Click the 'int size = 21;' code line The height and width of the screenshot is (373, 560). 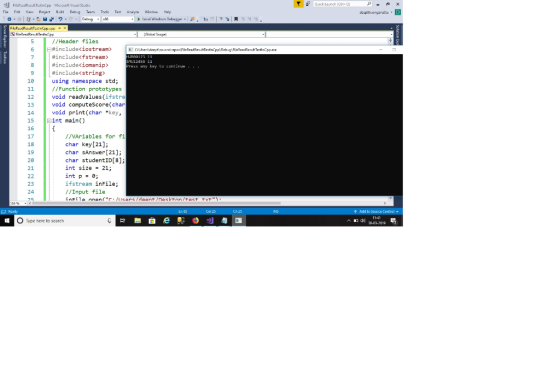88,168
